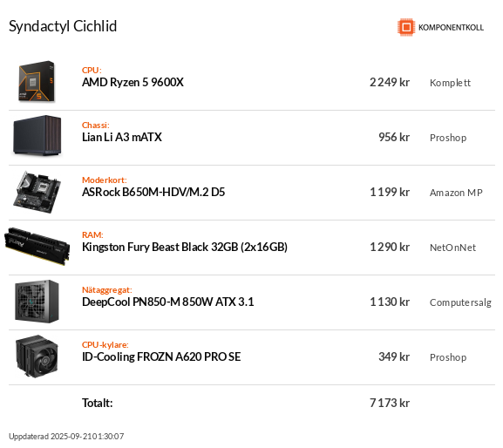Open DeepCool PN850-M 850W ATX 3.1
This screenshot has height=448, width=503.
(x=167, y=302)
